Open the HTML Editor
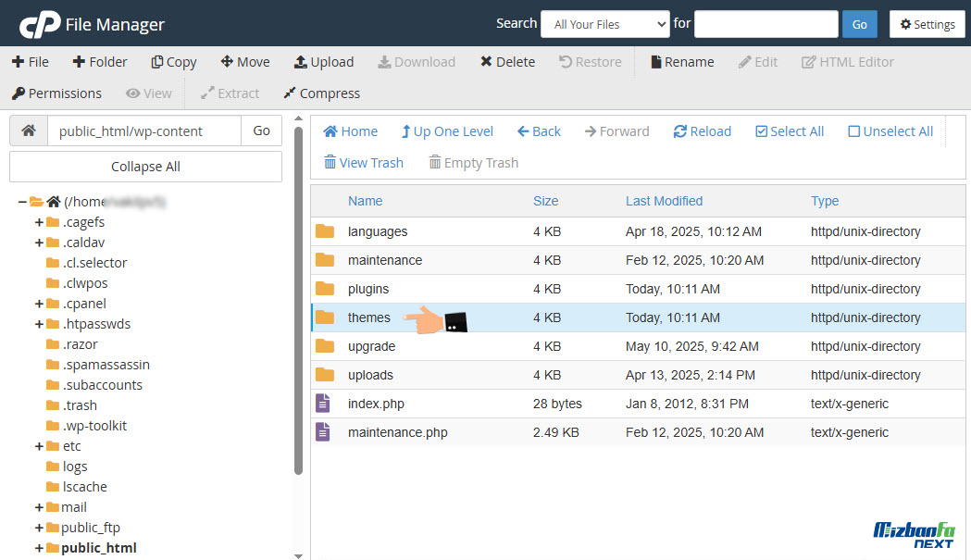This screenshot has height=560, width=971. tap(848, 62)
